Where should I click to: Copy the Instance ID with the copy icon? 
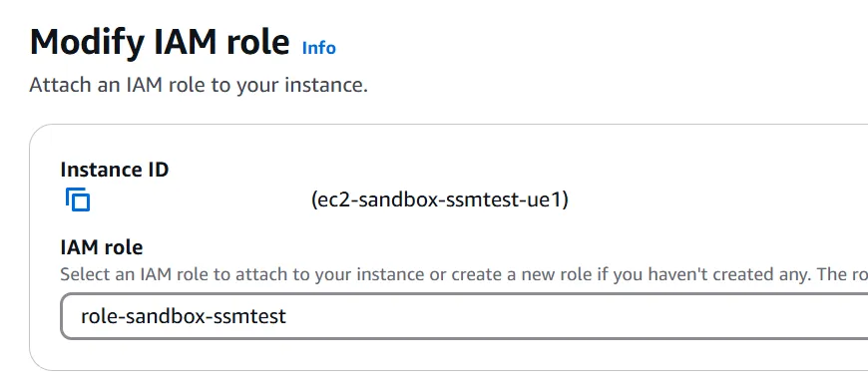[x=78, y=199]
